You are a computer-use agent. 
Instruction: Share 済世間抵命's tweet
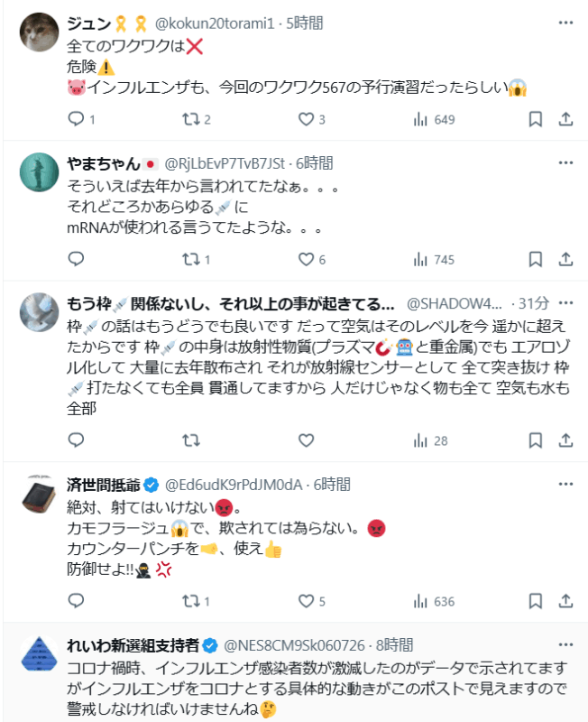pyautogui.click(x=565, y=601)
